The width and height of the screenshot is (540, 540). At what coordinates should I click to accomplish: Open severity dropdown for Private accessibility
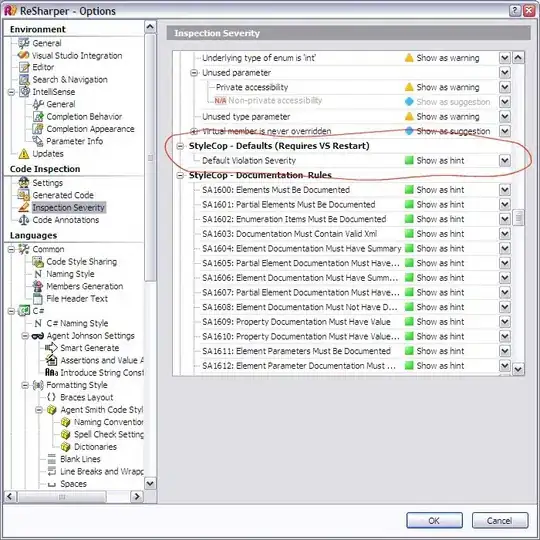tap(505, 87)
